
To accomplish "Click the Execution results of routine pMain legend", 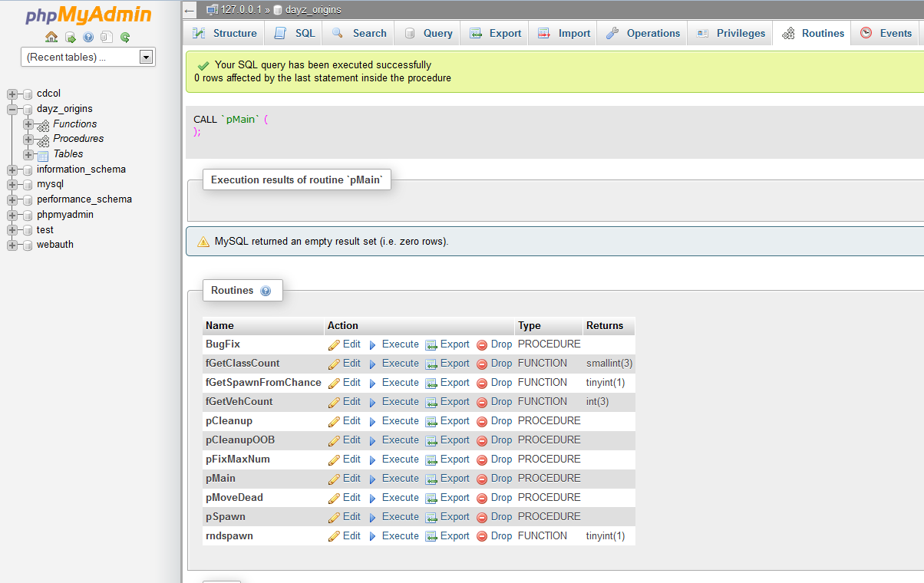I will pyautogui.click(x=296, y=180).
